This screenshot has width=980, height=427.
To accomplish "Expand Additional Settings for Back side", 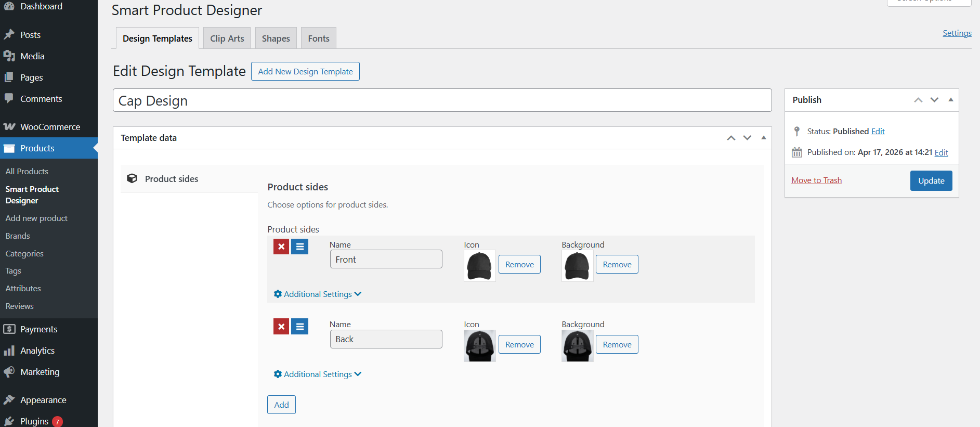I will tap(318, 374).
